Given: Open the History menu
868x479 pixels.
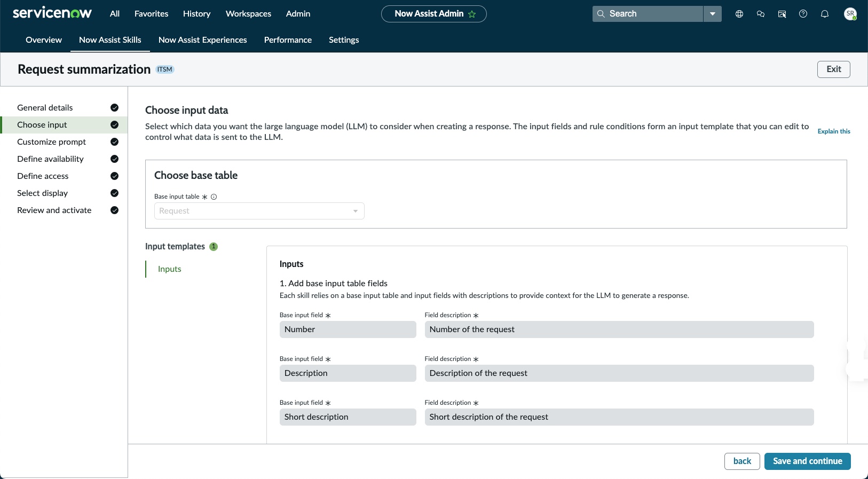Looking at the screenshot, I should click(x=197, y=14).
